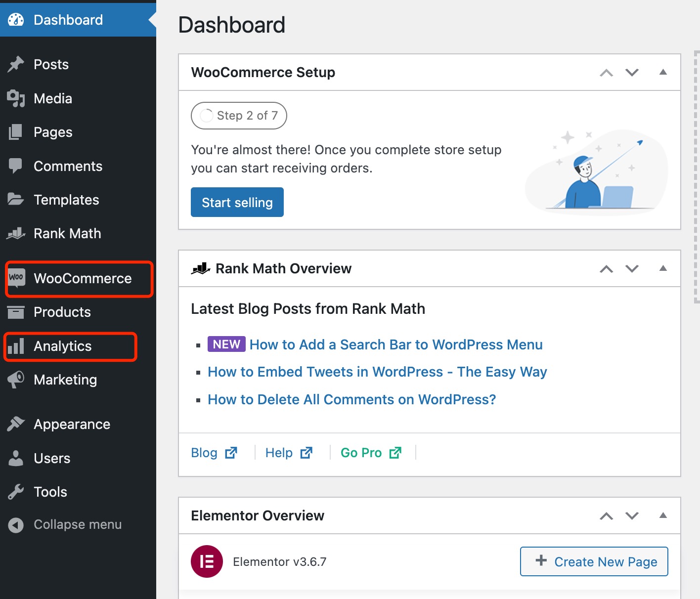Click the WooCommerce Woo logo icon
The image size is (700, 599).
click(x=16, y=278)
